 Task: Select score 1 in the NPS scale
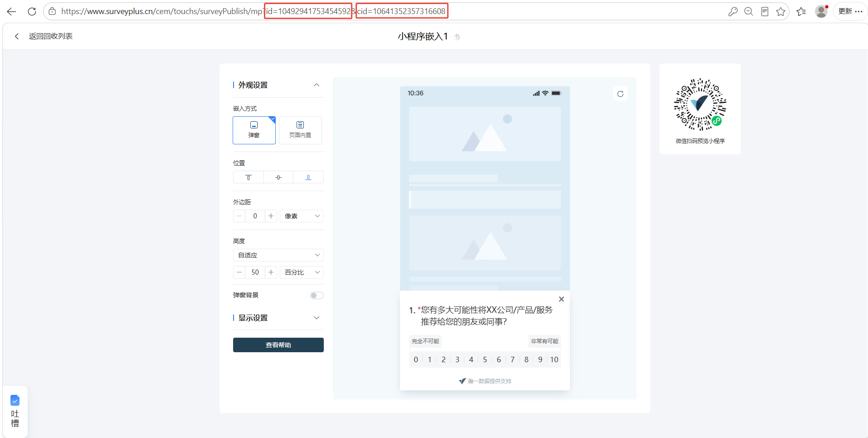click(x=430, y=359)
